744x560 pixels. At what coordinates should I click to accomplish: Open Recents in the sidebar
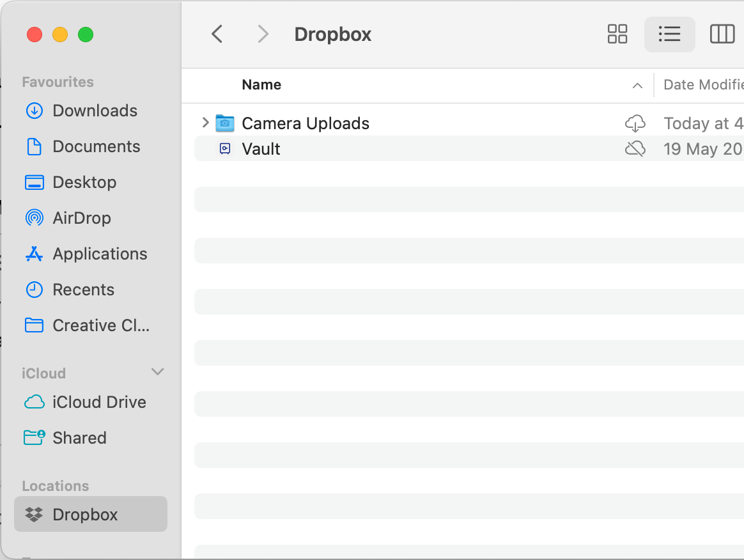point(91,290)
